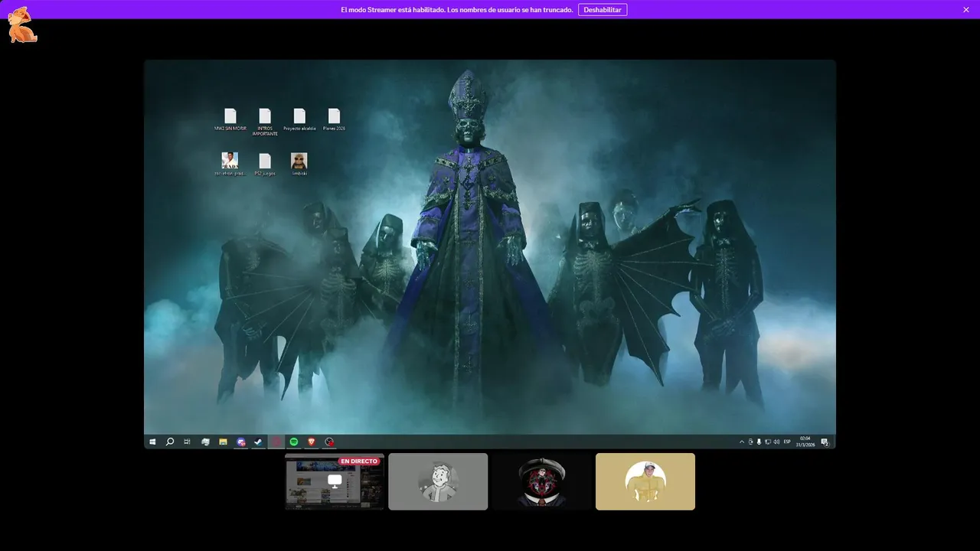Screen dimensions: 980x551
Task: Select the Vault Boy avatar participant tile
Action: point(438,481)
